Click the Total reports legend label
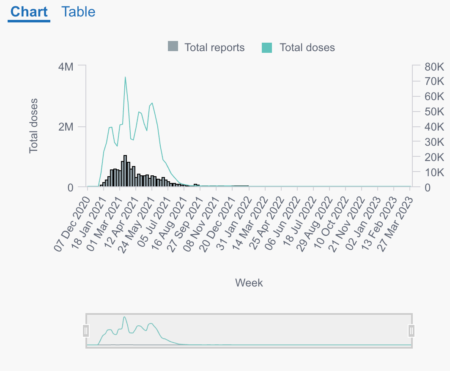 click(215, 48)
